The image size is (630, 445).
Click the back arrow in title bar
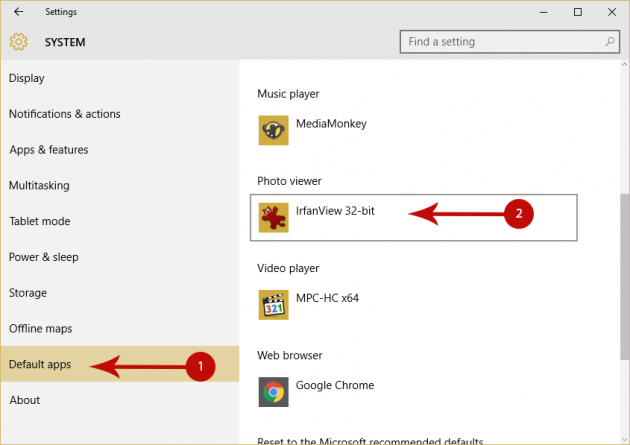click(x=19, y=12)
